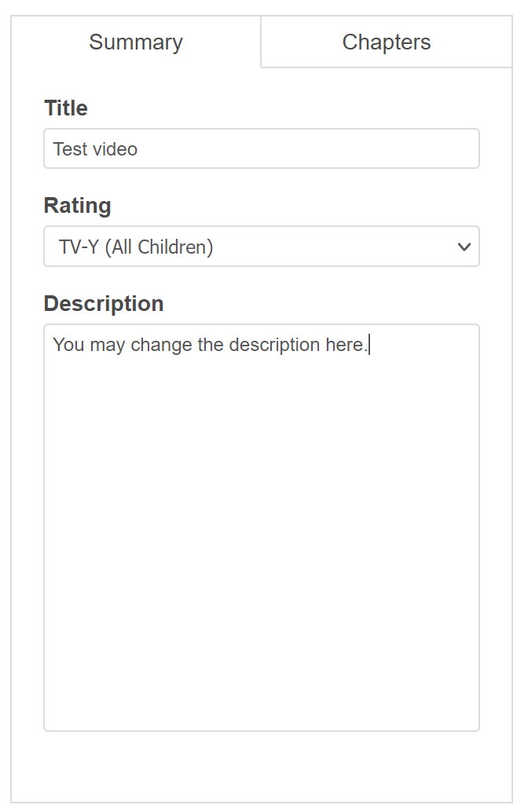Image resolution: width=528 pixels, height=812 pixels.
Task: Click the Description field label
Action: 103,304
